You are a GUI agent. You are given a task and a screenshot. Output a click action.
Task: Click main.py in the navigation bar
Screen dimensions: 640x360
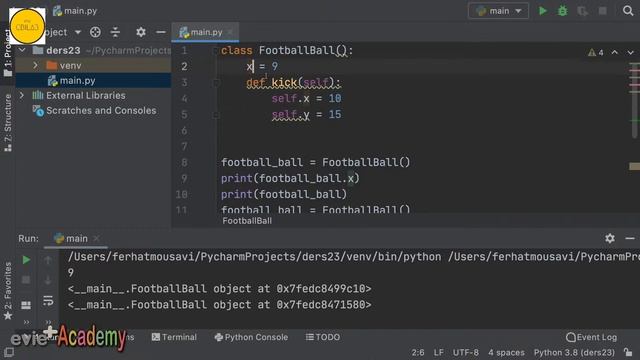click(x=75, y=11)
